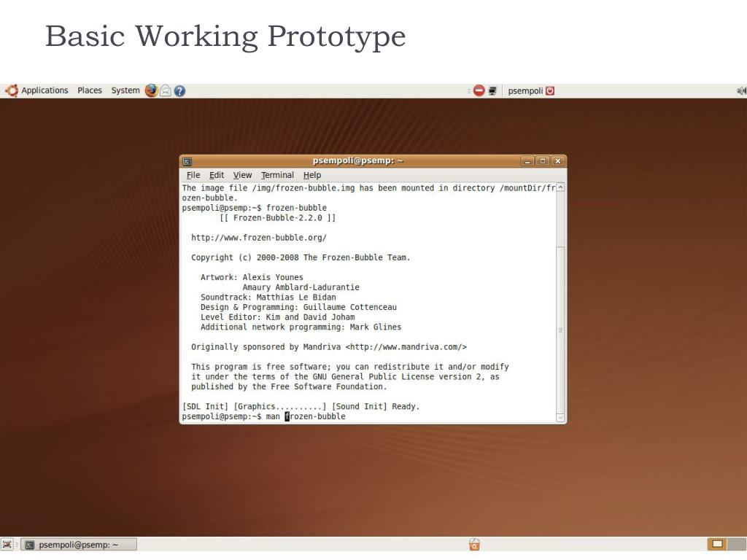Click the 'Level Editor: Kim and David Joham' line

pos(278,317)
